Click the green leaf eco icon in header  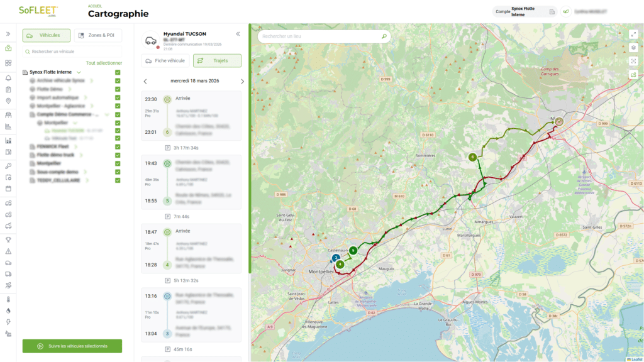pos(566,11)
